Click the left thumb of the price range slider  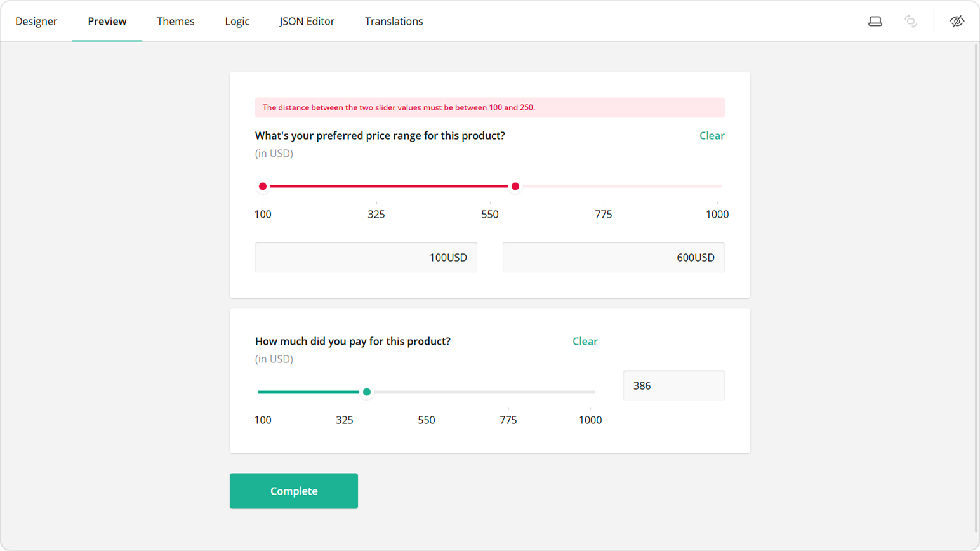[263, 186]
